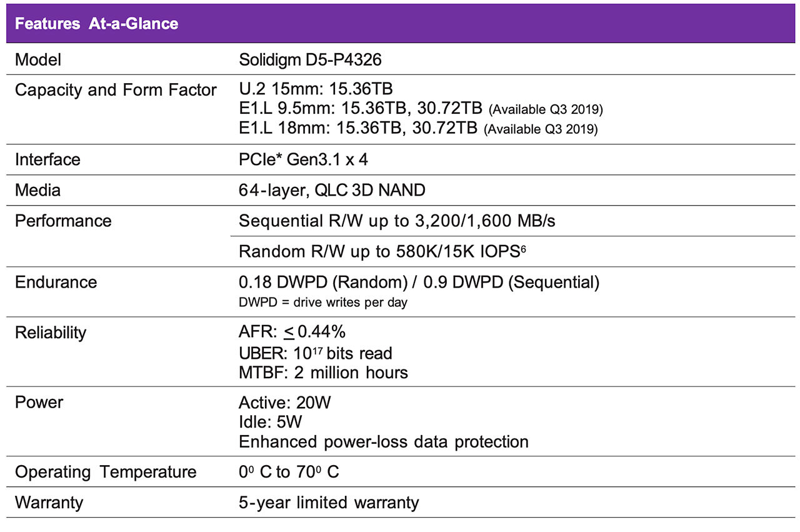
Task: Select the operating temperature range value
Action: click(x=289, y=471)
